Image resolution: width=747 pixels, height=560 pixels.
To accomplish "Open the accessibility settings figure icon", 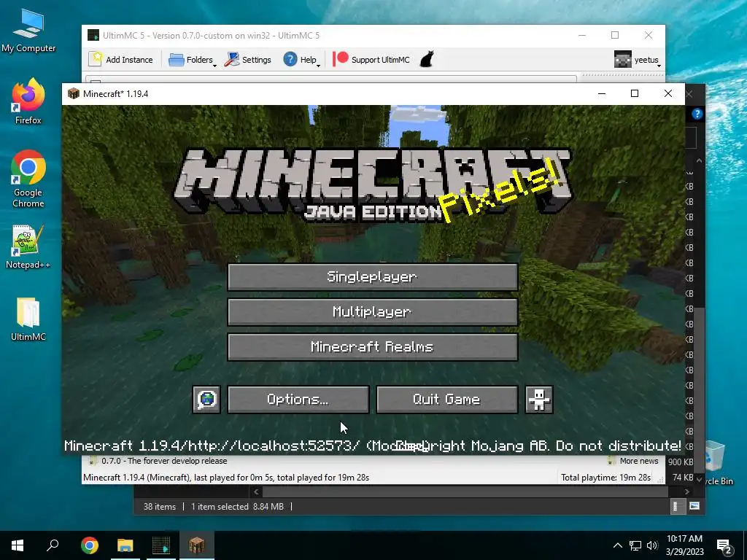I will (539, 400).
